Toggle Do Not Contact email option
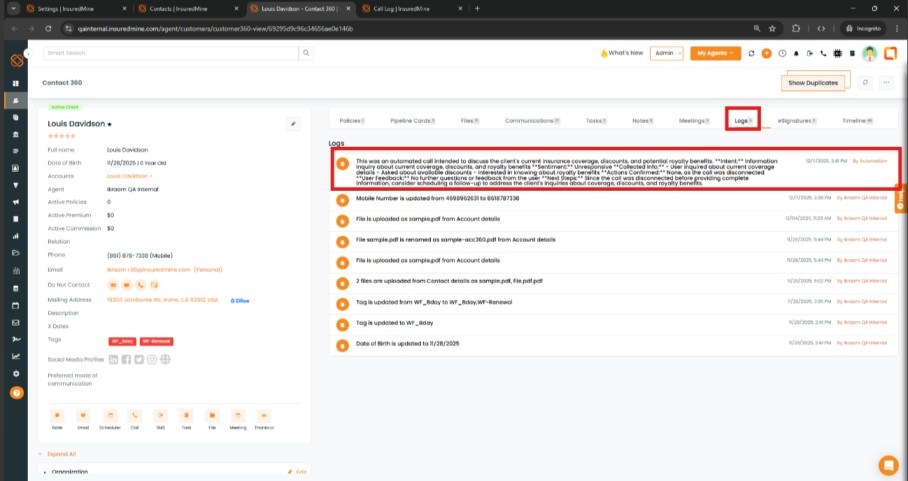This screenshot has height=481, width=908. pos(113,285)
